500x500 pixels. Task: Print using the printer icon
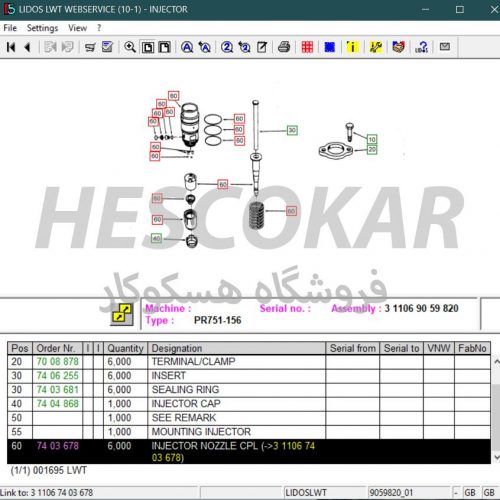284,47
